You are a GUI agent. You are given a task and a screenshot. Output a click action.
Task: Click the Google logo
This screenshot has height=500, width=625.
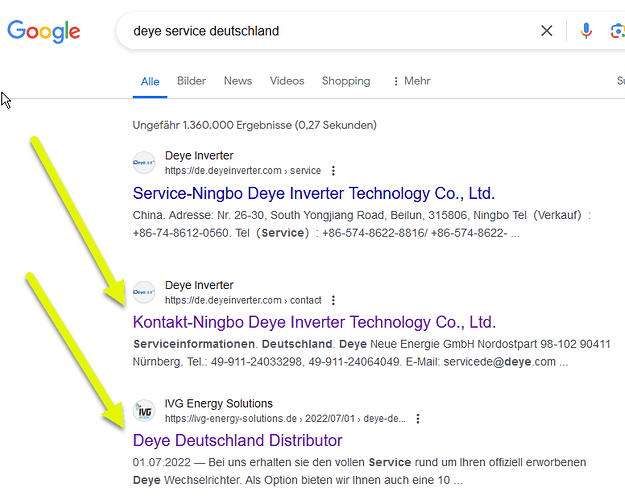click(x=44, y=31)
